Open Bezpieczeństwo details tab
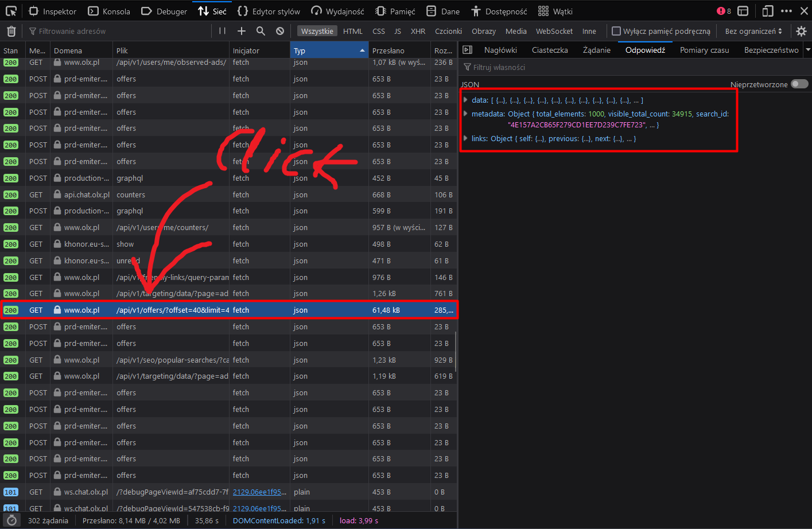The height and width of the screenshot is (529, 812). coord(771,50)
